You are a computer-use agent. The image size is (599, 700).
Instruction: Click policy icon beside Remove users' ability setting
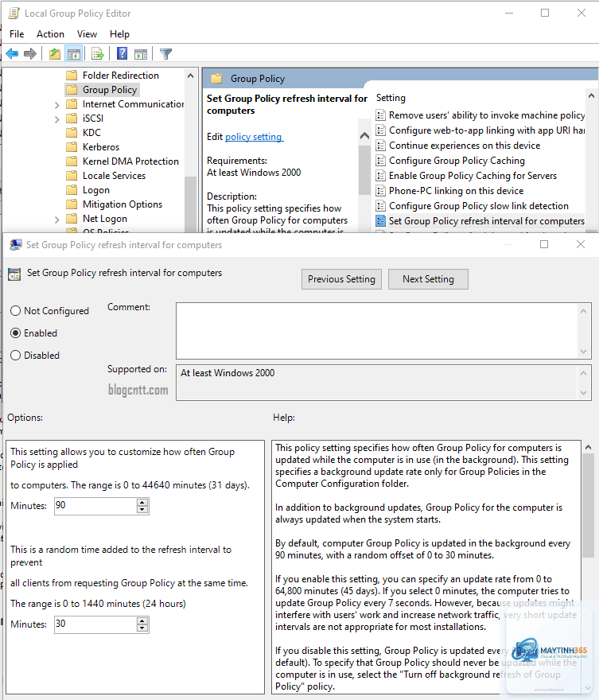pos(381,115)
